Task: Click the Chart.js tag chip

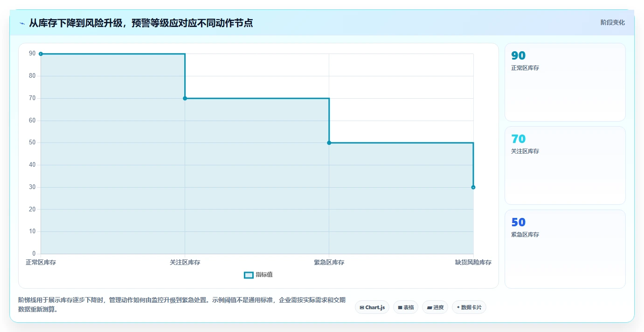Action: (x=372, y=307)
